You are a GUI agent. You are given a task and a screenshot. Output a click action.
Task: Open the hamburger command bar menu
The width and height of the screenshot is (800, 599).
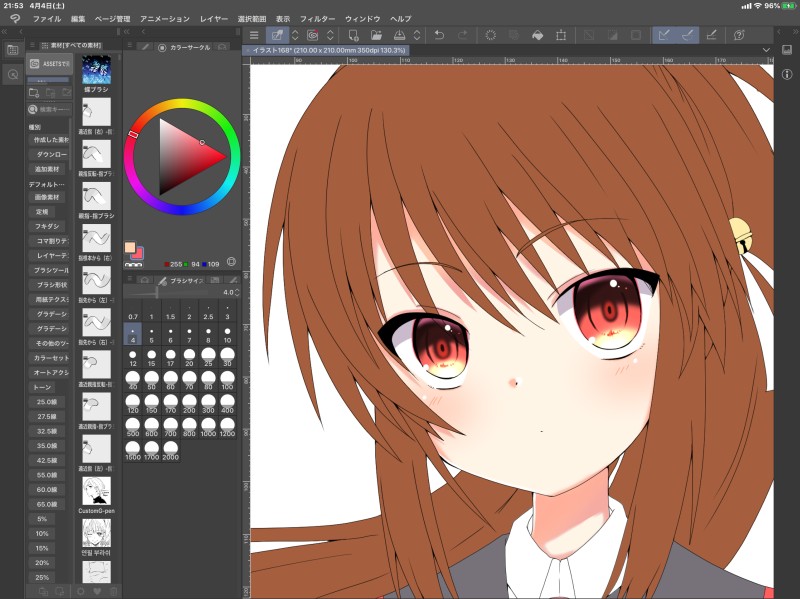click(x=254, y=35)
